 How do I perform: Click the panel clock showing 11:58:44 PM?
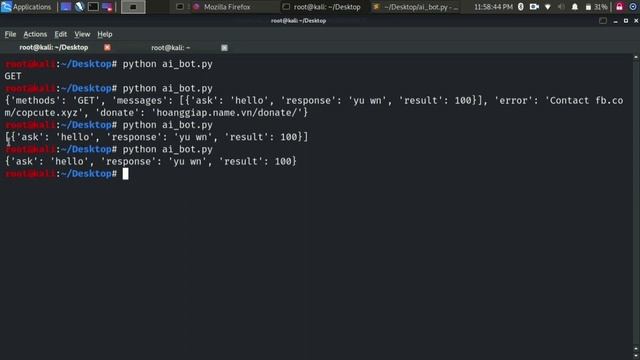(493, 7)
